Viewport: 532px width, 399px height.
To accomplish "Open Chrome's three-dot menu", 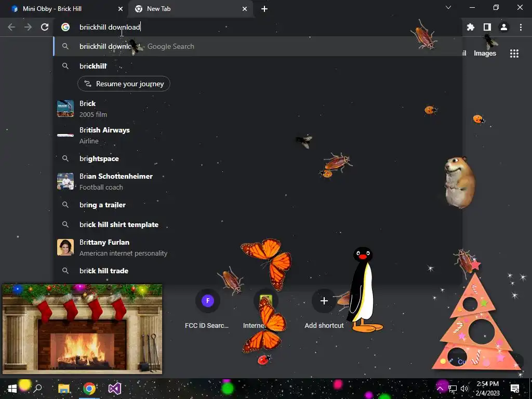I will tap(521, 27).
